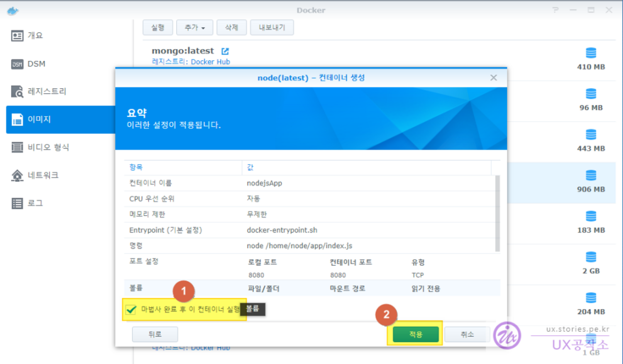The image size is (623, 364).
Task: Toggle 마법사 완료 후 이 컨테이너 실행 checkbox
Action: point(131,310)
